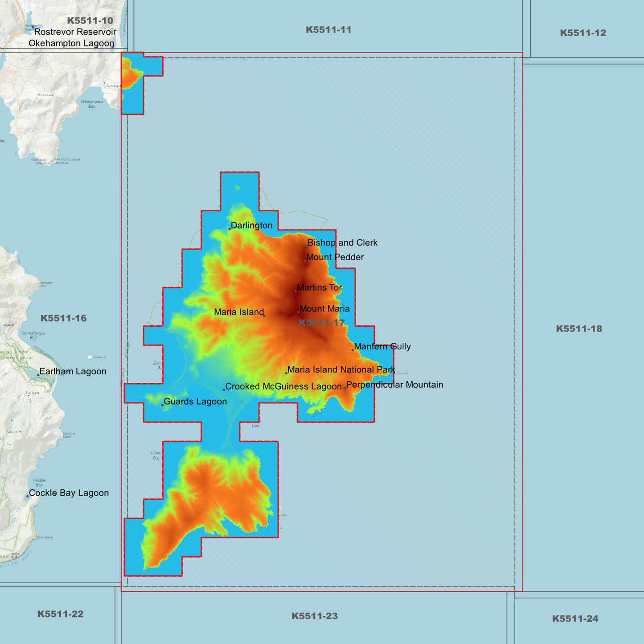Screen dimensions: 644x644
Task: Click the Manfern Gully label
Action: [x=382, y=347]
